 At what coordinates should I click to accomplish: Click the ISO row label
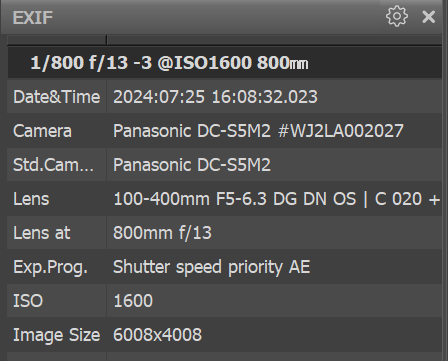point(28,301)
